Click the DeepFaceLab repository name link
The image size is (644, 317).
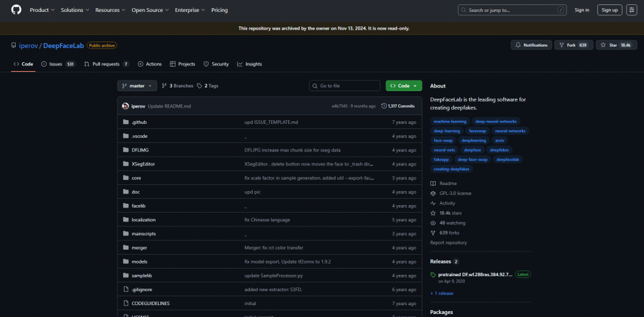point(64,45)
